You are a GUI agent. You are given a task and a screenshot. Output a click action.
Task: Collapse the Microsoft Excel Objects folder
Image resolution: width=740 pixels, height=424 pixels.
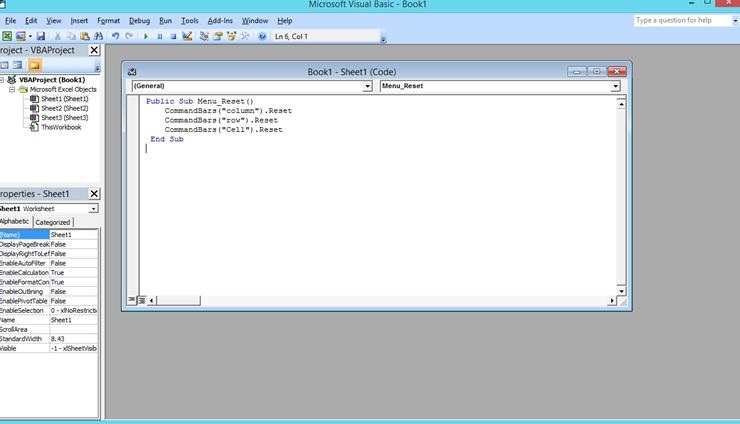coord(12,89)
